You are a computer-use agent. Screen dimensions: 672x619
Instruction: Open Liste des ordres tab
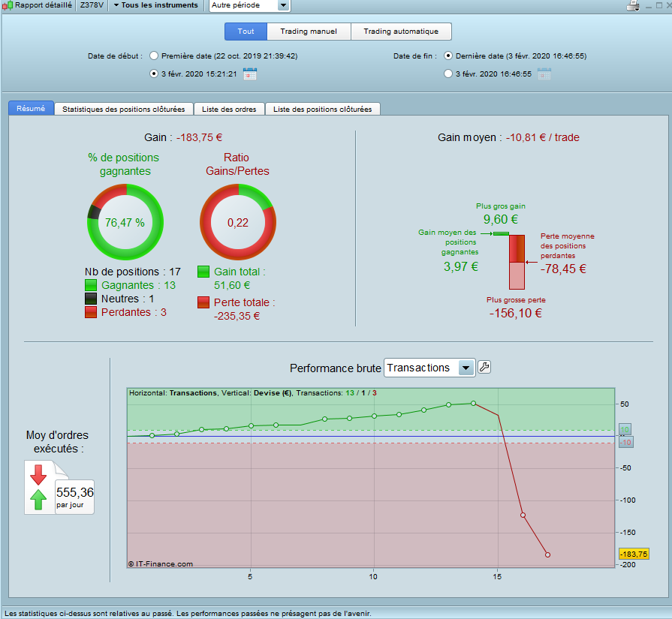(229, 110)
